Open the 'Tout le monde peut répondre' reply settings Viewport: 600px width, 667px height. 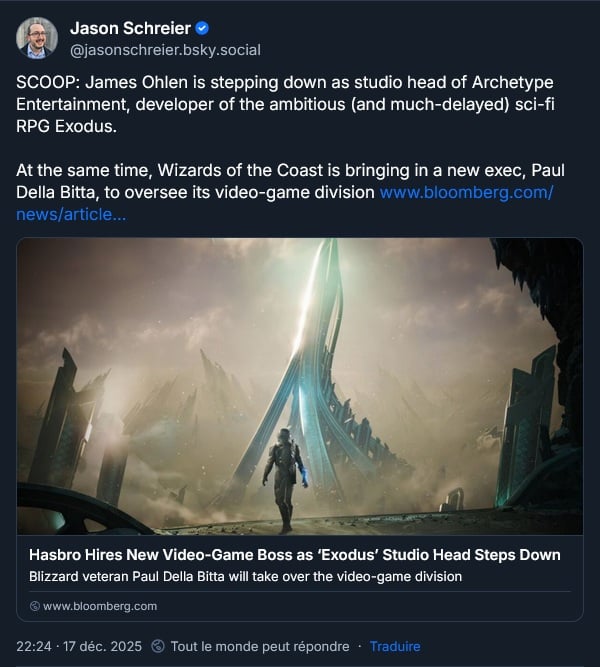(260, 646)
